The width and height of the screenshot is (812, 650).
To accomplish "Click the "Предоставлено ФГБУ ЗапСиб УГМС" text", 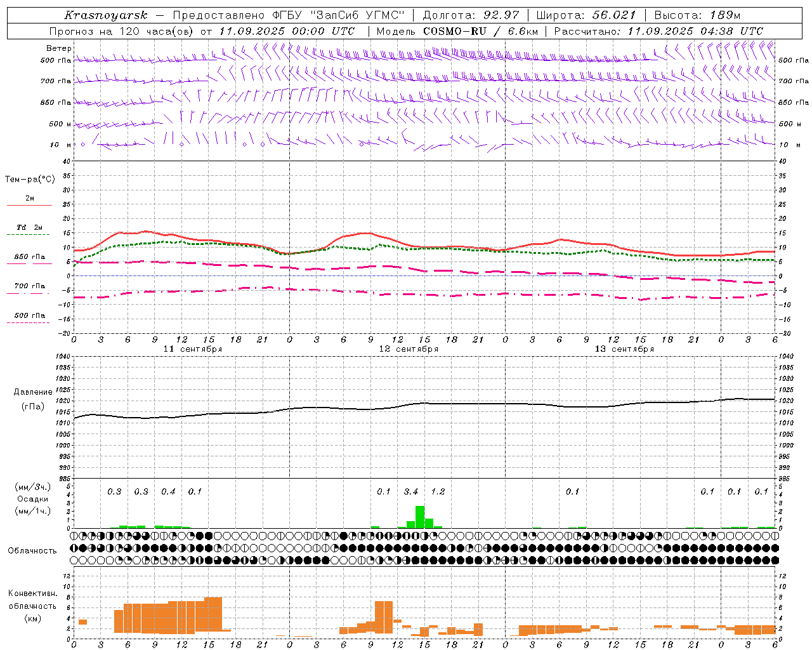I will (x=289, y=15).
